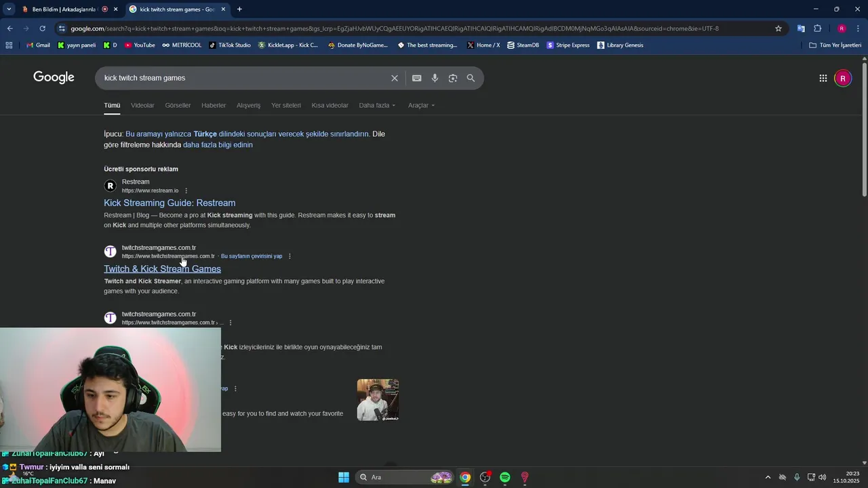
Task: Open the bookmarks bar apps grid
Action: 9,45
